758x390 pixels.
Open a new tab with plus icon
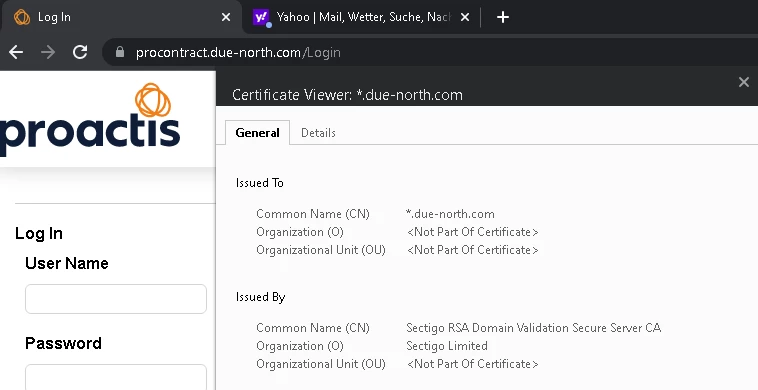point(503,17)
